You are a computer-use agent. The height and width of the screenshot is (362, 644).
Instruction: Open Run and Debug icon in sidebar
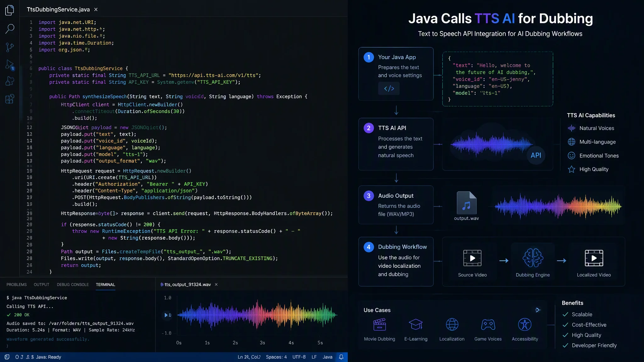(x=10, y=65)
